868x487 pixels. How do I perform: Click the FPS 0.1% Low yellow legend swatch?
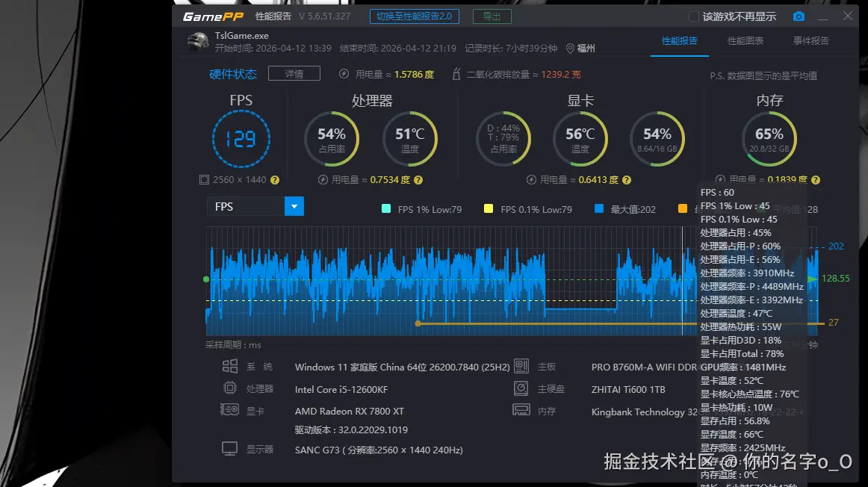pos(489,208)
